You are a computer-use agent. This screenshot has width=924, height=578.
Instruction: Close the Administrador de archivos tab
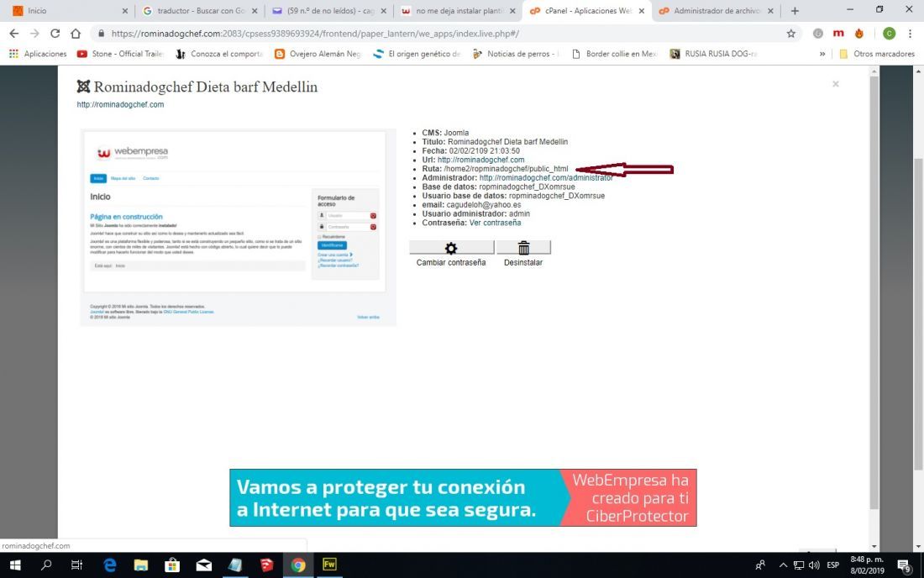coord(770,11)
